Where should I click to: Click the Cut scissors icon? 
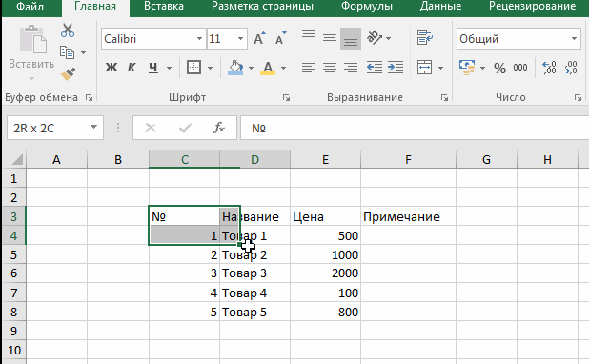pos(68,30)
